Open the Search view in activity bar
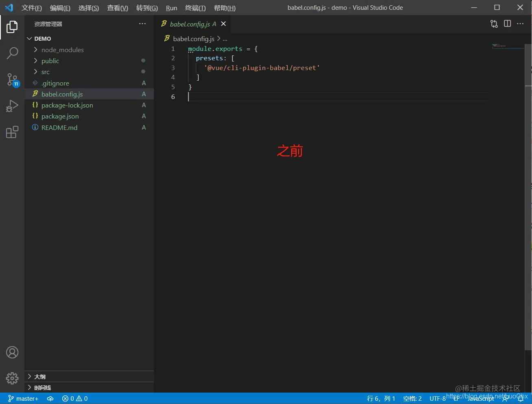532x404 pixels. [12, 53]
